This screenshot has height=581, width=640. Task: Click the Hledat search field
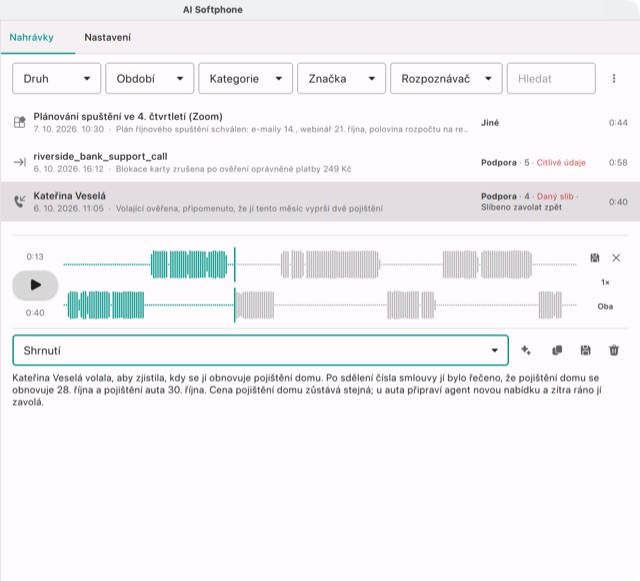click(551, 78)
